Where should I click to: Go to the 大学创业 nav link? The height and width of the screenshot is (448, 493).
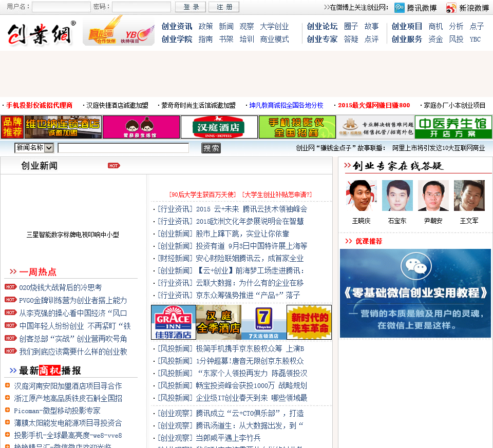pos(274,26)
